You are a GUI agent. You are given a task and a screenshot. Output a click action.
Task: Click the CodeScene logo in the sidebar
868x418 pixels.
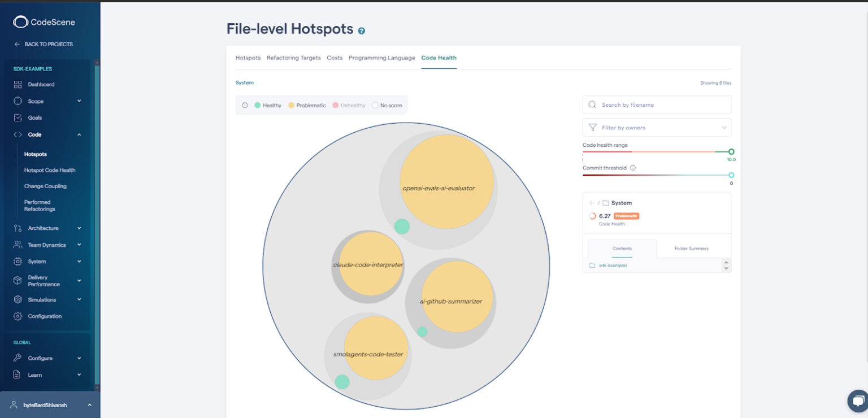(x=44, y=22)
